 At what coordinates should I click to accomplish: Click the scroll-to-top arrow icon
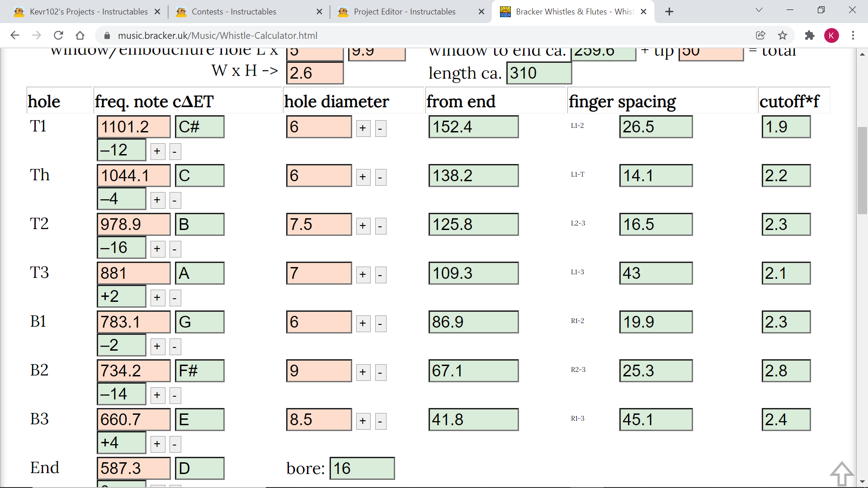coord(841,474)
